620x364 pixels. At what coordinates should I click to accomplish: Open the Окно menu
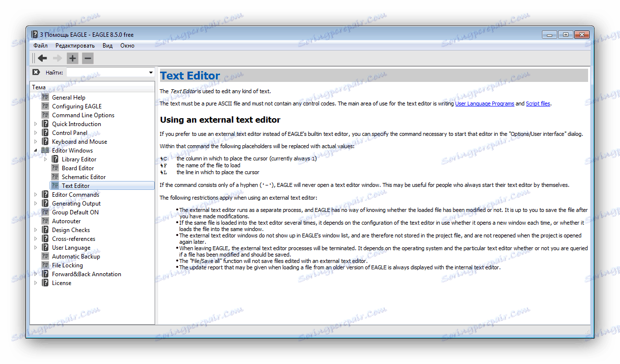tap(127, 46)
